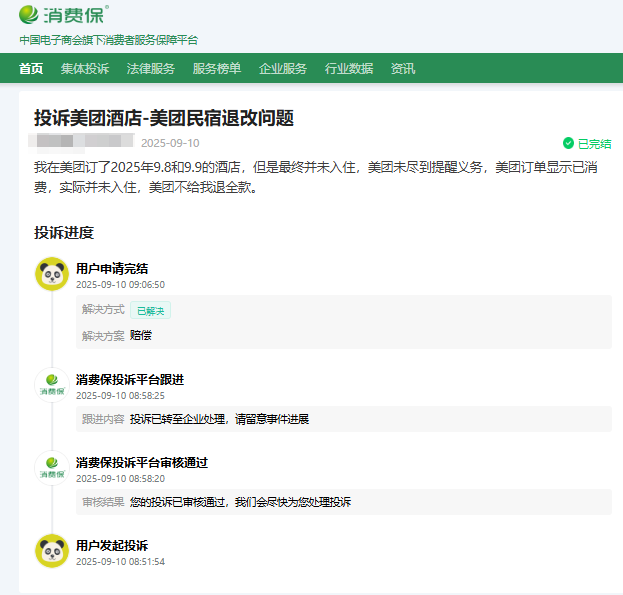
Task: Go to 法律服务 in the menu
Action: 151,69
